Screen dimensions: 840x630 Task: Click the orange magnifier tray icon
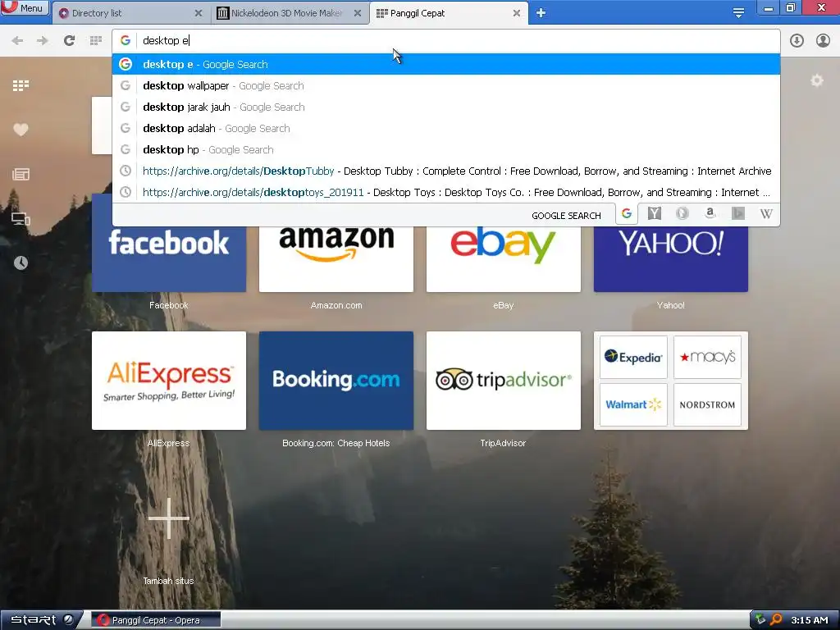point(776,620)
